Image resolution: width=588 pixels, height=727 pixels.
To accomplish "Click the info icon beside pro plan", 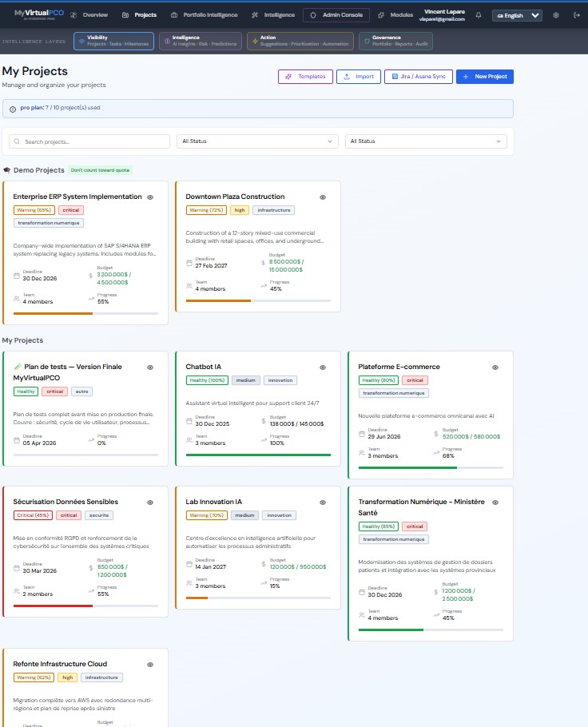I will tap(13, 109).
